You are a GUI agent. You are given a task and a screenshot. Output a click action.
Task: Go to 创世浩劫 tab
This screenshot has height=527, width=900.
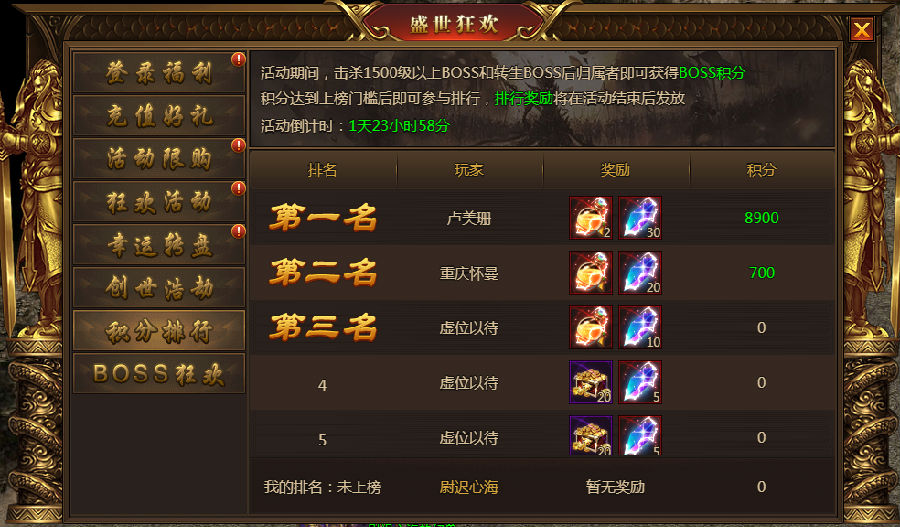[159, 287]
